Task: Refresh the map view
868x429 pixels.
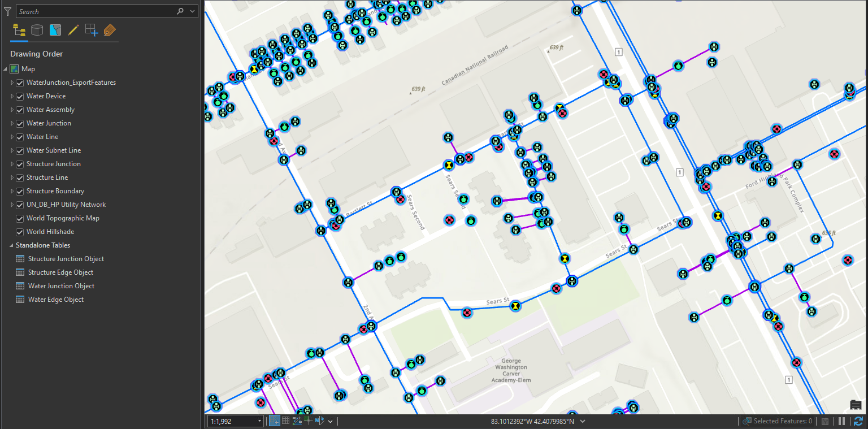Action: point(858,421)
